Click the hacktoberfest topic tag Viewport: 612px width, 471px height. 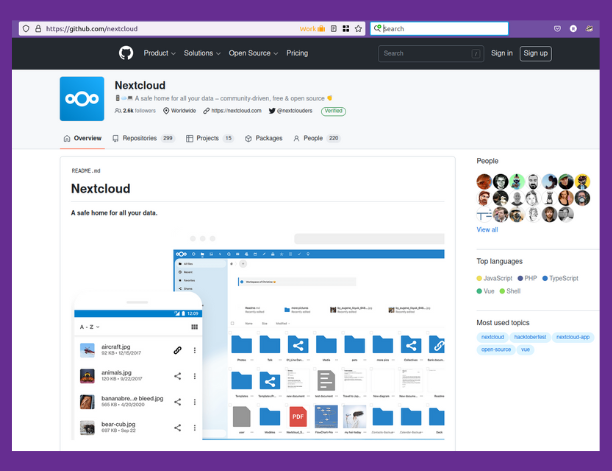pos(530,337)
